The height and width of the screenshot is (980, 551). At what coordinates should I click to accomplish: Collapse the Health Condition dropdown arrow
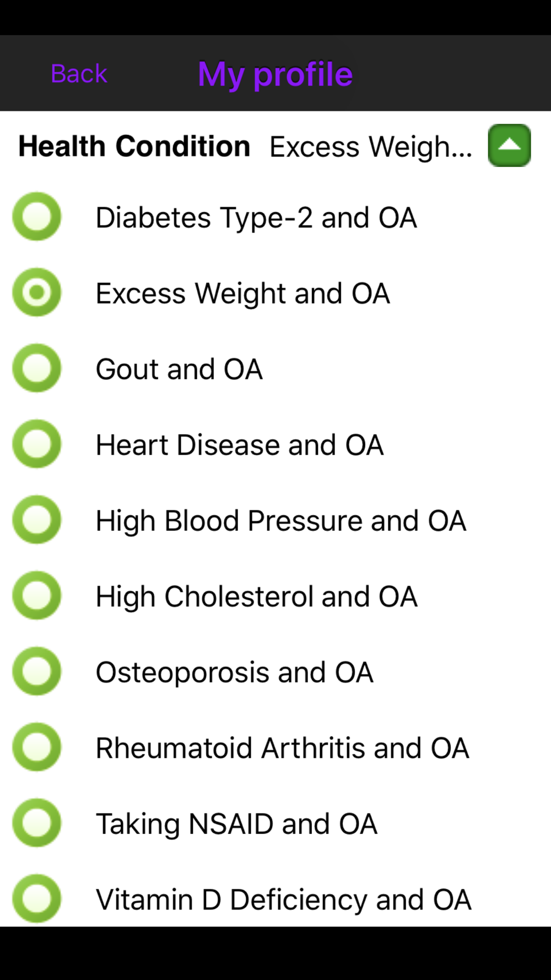pos(509,146)
